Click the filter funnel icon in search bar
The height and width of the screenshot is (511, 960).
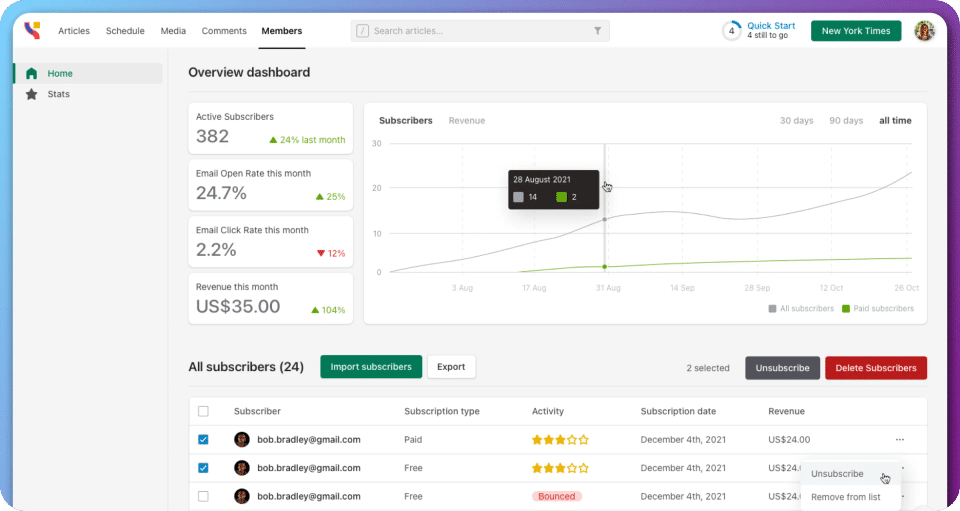pos(598,31)
